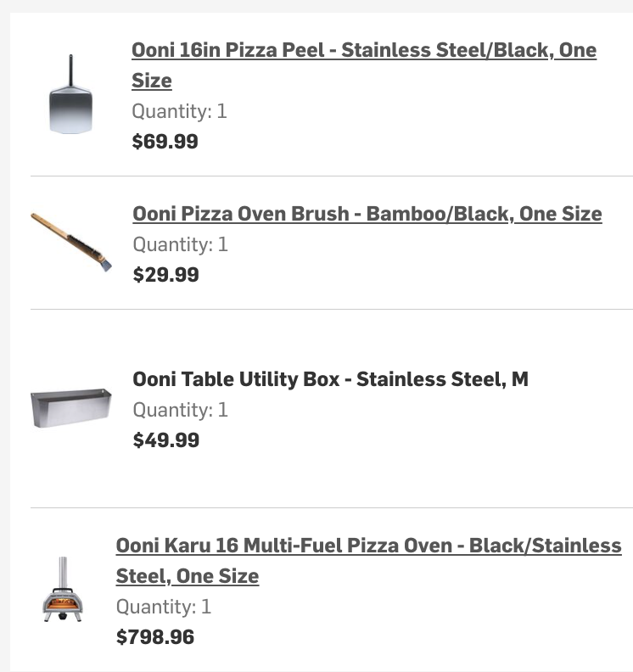Click 'Steel, One Size' in the Karu link

188,576
